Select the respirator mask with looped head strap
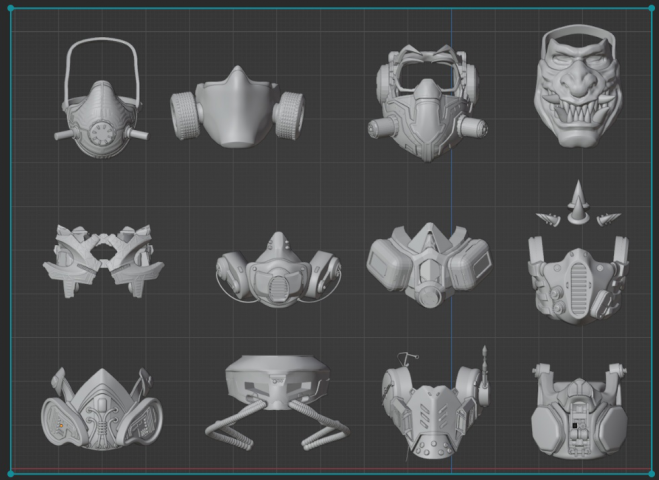Image resolution: width=659 pixels, height=480 pixels. (x=101, y=98)
